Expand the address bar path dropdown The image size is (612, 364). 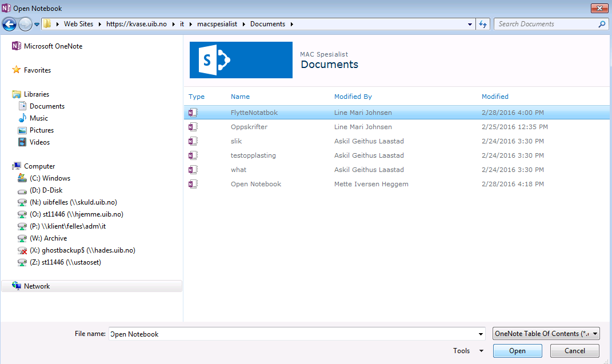point(470,24)
